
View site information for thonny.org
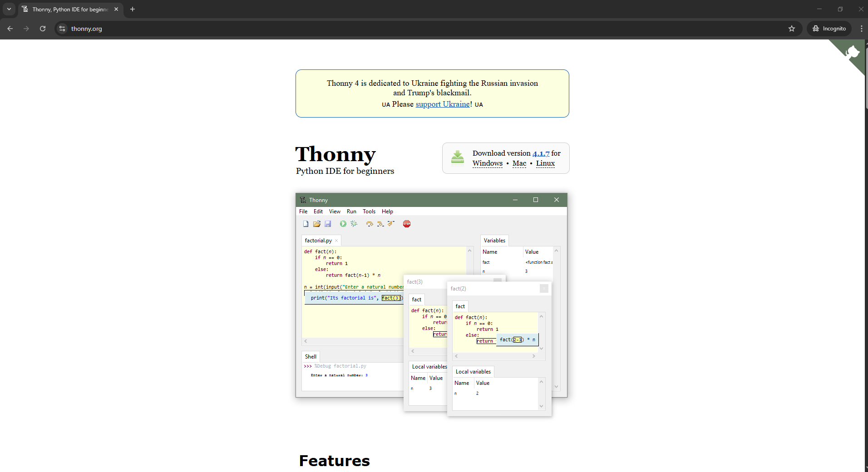[x=62, y=29]
